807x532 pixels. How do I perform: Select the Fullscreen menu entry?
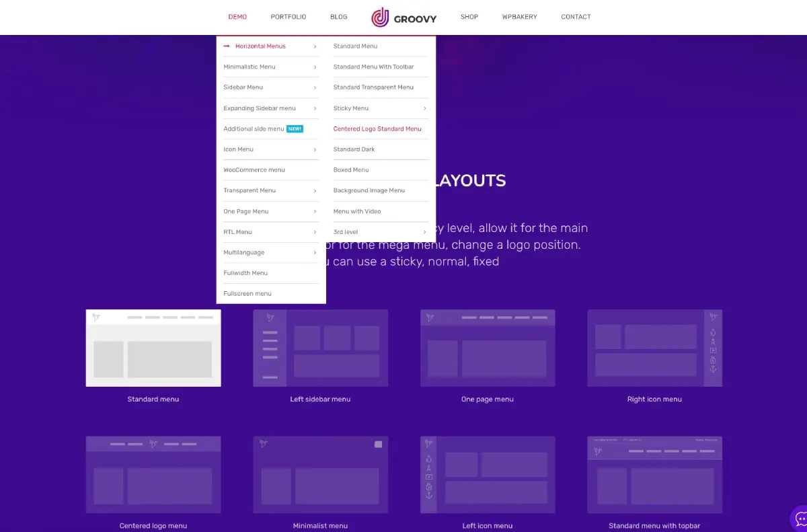247,293
